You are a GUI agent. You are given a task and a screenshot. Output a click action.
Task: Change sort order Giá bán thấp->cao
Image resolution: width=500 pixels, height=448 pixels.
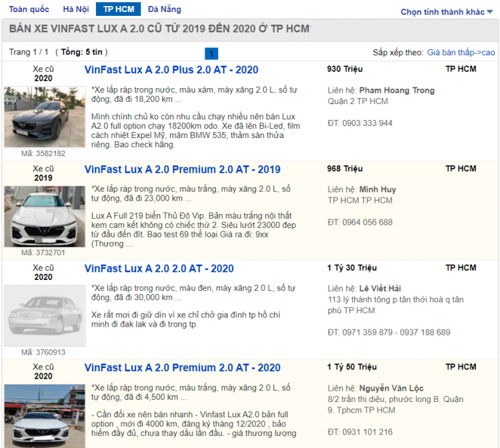click(461, 52)
